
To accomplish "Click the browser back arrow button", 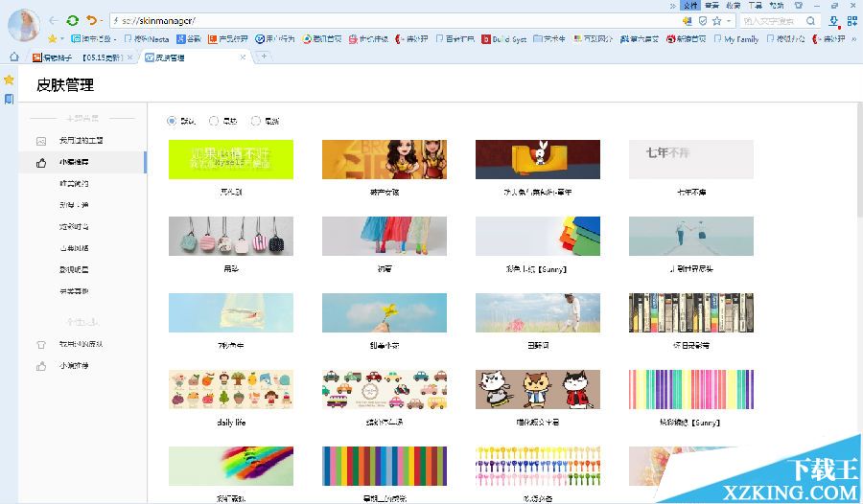I will 53,20.
